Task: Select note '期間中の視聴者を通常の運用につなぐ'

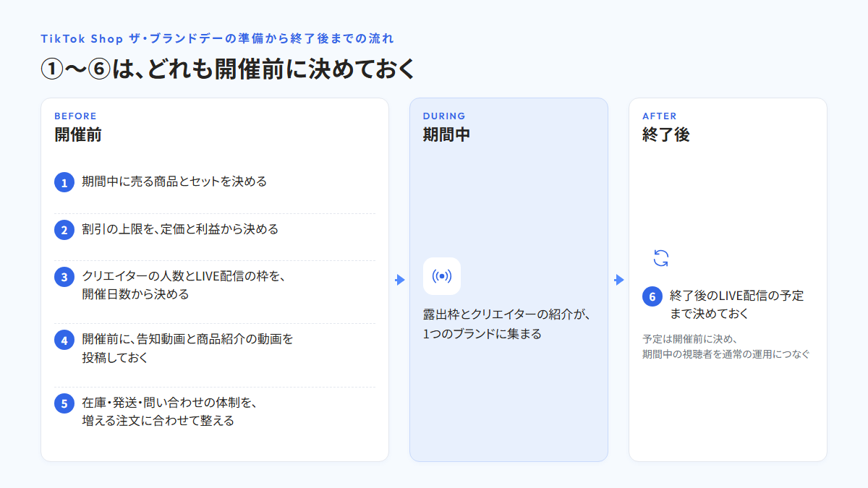Action: pyautogui.click(x=726, y=354)
